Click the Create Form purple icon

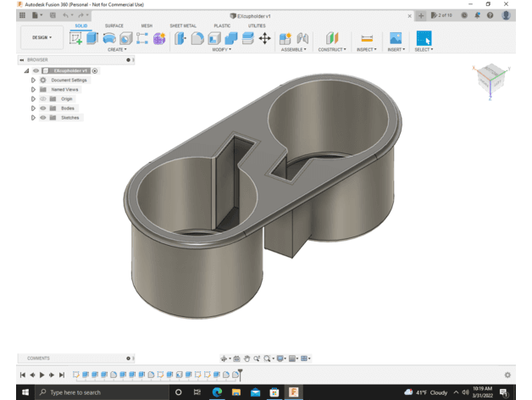point(159,38)
